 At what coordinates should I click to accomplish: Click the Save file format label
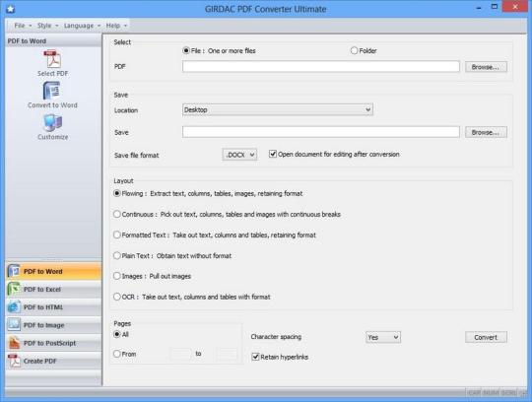(x=136, y=156)
